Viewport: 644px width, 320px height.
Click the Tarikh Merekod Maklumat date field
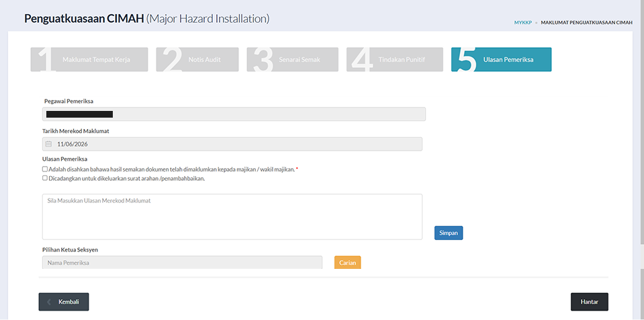pos(232,144)
